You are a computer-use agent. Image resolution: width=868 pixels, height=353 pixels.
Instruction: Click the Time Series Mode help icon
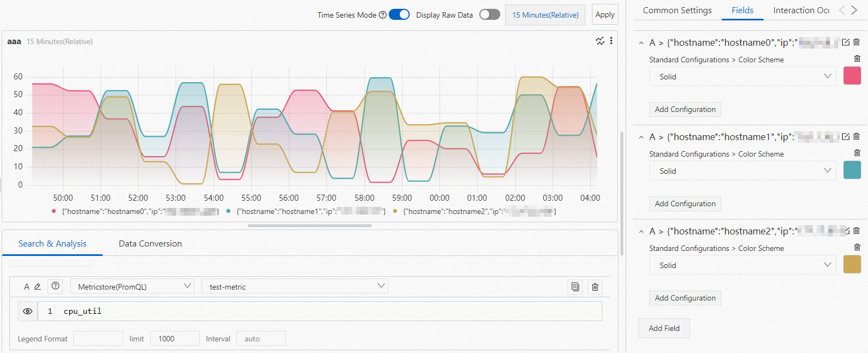(x=383, y=15)
